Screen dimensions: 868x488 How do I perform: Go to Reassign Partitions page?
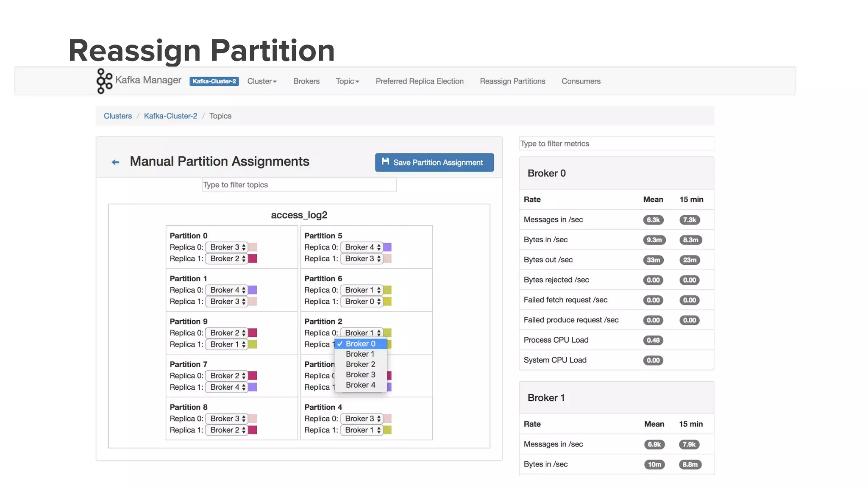512,81
